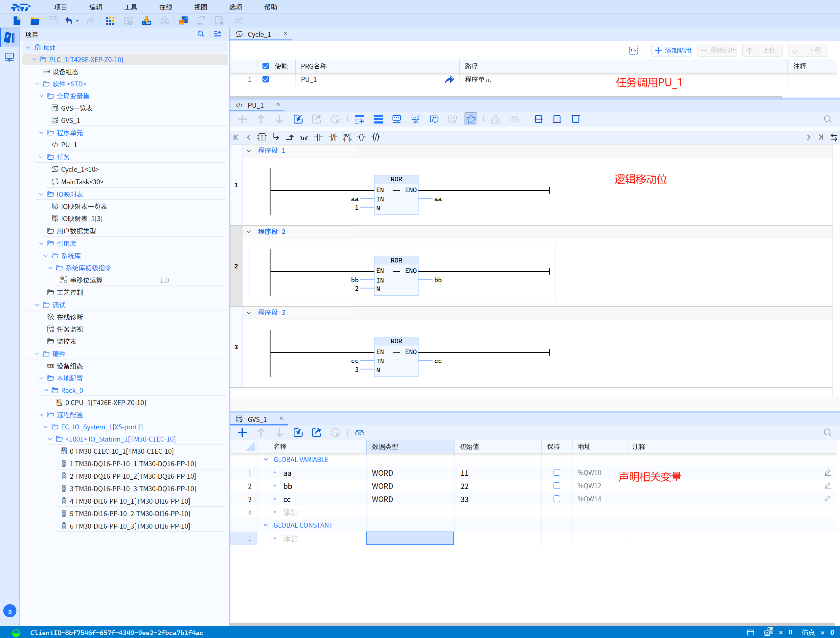Image resolution: width=840 pixels, height=638 pixels.
Task: Collapse the GLOBAL VARIABLE group
Action: click(266, 460)
